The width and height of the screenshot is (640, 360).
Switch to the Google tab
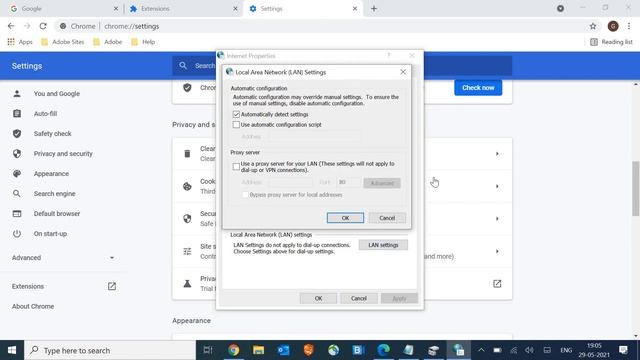(x=62, y=9)
